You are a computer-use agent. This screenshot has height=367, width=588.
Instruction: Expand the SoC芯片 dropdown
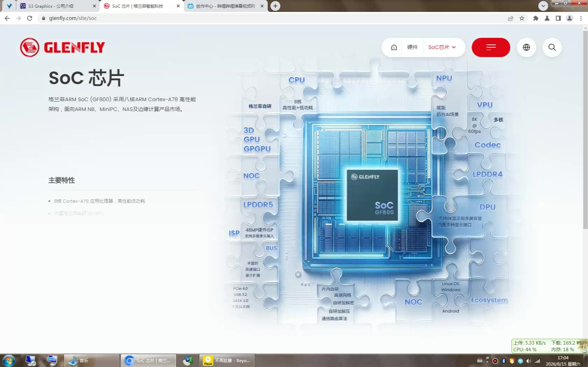[x=442, y=47]
